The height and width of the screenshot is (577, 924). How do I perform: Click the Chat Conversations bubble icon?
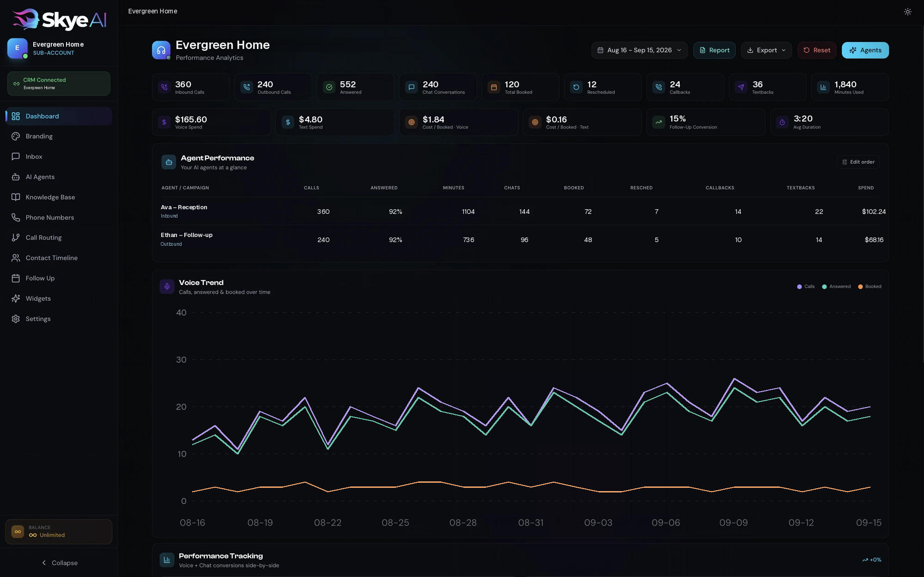click(411, 87)
